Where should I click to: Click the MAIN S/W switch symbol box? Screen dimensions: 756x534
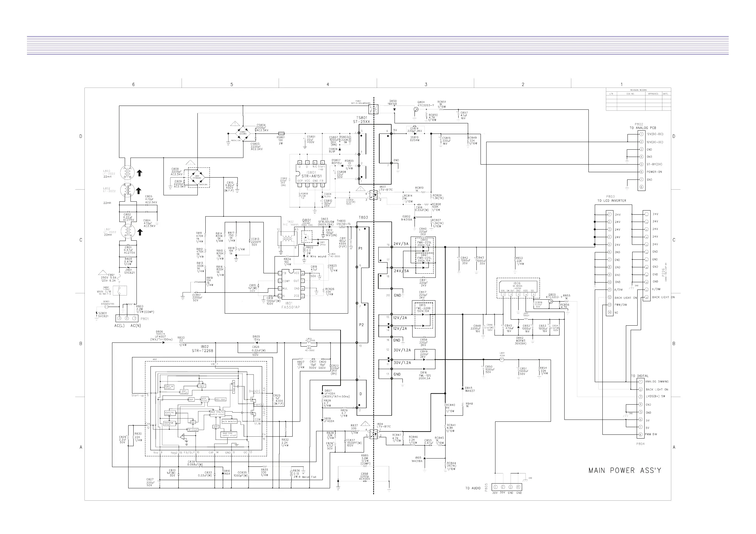[120, 291]
